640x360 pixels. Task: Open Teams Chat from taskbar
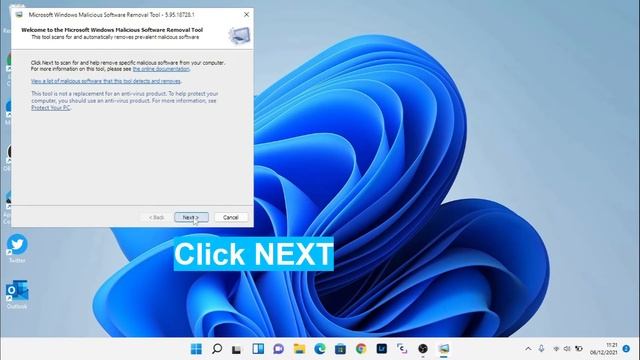coord(278,349)
